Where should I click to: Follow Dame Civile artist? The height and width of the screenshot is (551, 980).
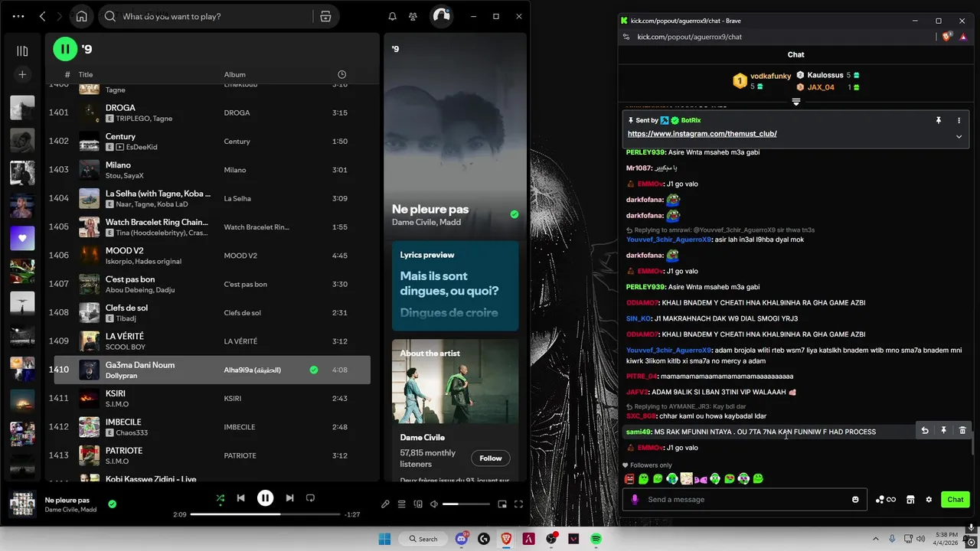491,458
